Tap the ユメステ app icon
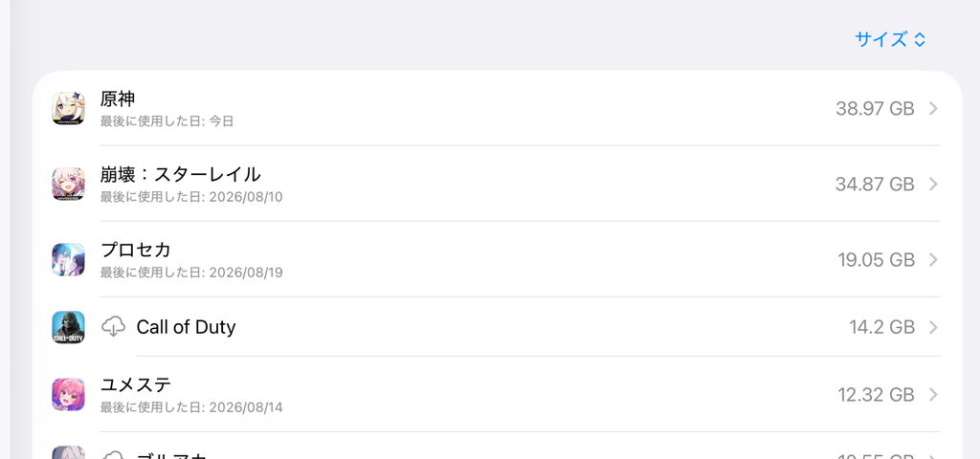The width and height of the screenshot is (980, 459). tap(68, 395)
